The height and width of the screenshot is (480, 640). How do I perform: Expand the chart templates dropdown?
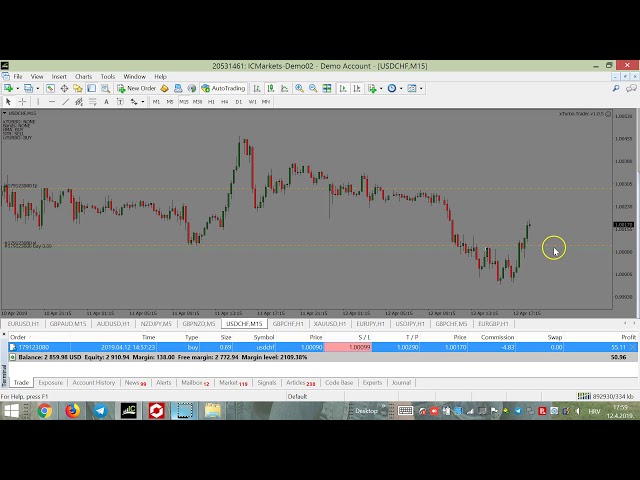pyautogui.click(x=422, y=88)
